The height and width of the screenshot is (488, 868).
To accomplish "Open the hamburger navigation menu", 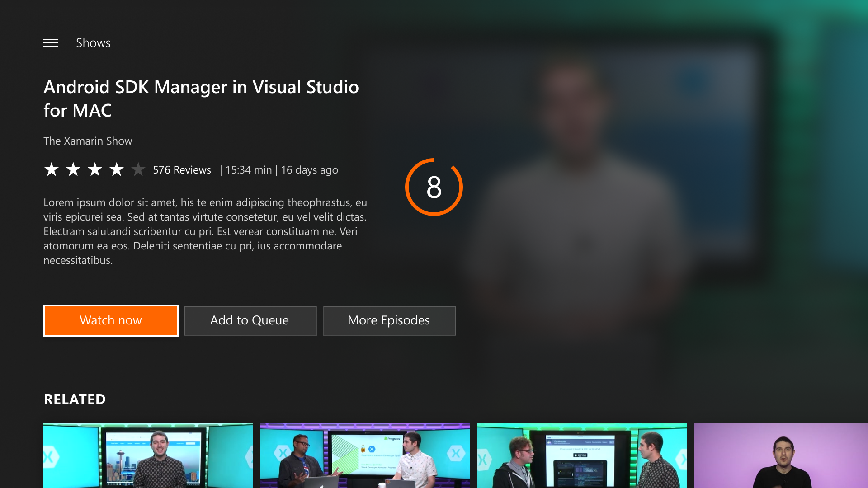I will point(51,43).
